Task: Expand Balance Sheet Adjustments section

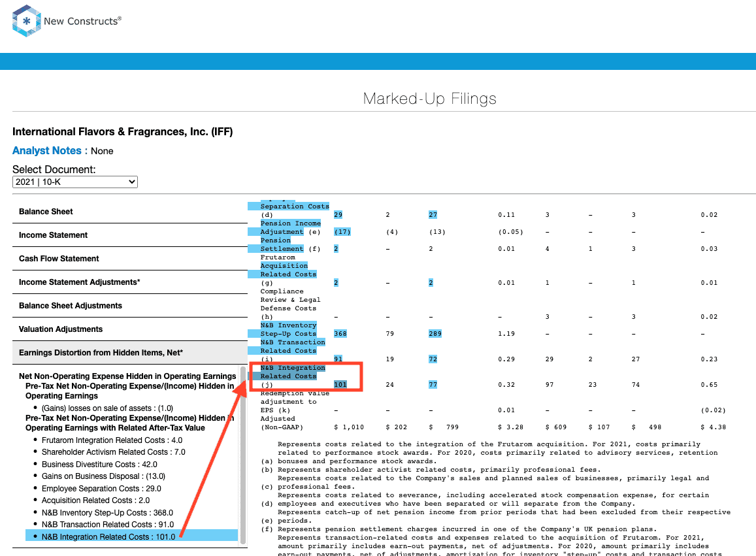Action: 129,306
